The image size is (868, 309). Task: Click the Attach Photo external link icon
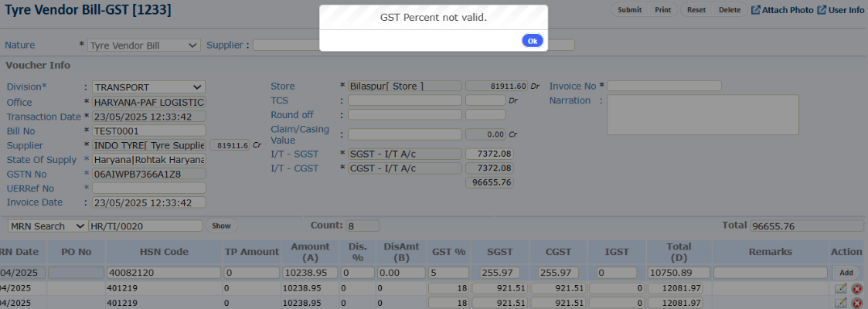tap(756, 10)
